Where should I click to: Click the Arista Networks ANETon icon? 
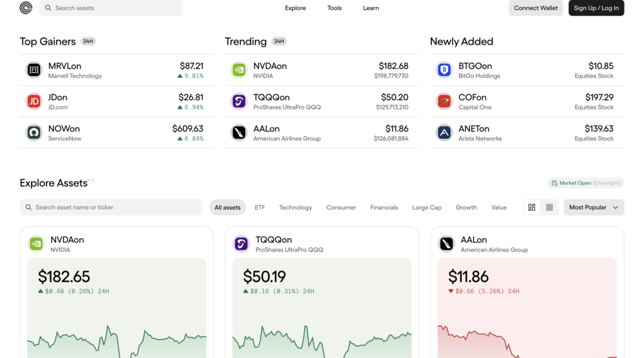444,133
